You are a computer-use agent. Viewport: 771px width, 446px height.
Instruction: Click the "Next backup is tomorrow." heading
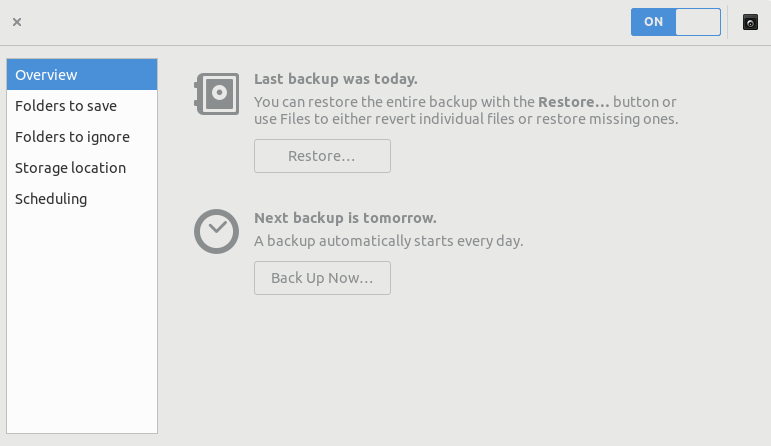coord(345,217)
